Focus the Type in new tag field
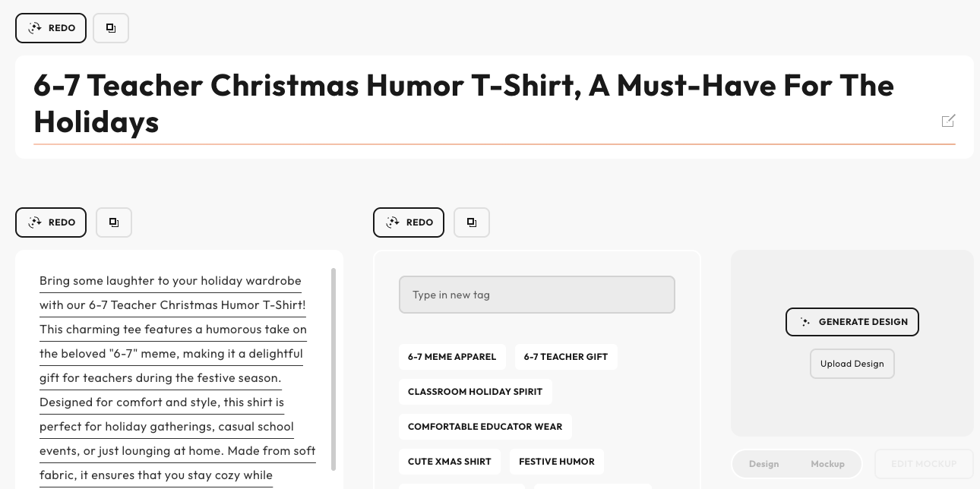 pos(537,295)
